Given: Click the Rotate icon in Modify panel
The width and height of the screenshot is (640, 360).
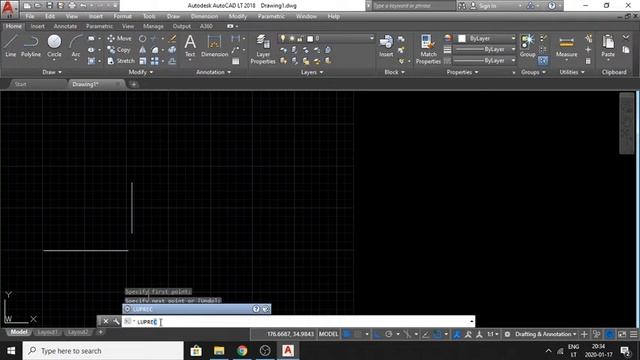Looking at the screenshot, I should [142, 39].
